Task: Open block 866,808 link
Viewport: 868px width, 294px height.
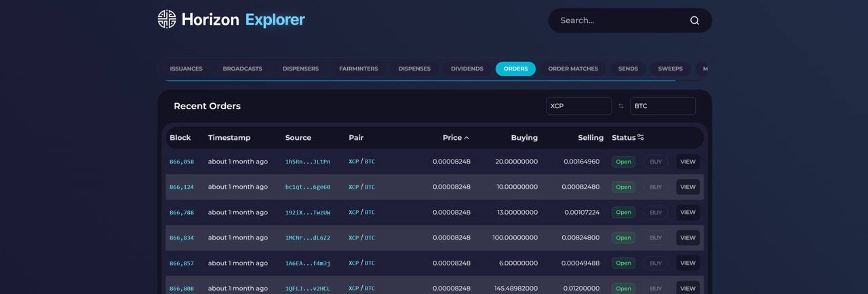Action: pyautogui.click(x=182, y=289)
